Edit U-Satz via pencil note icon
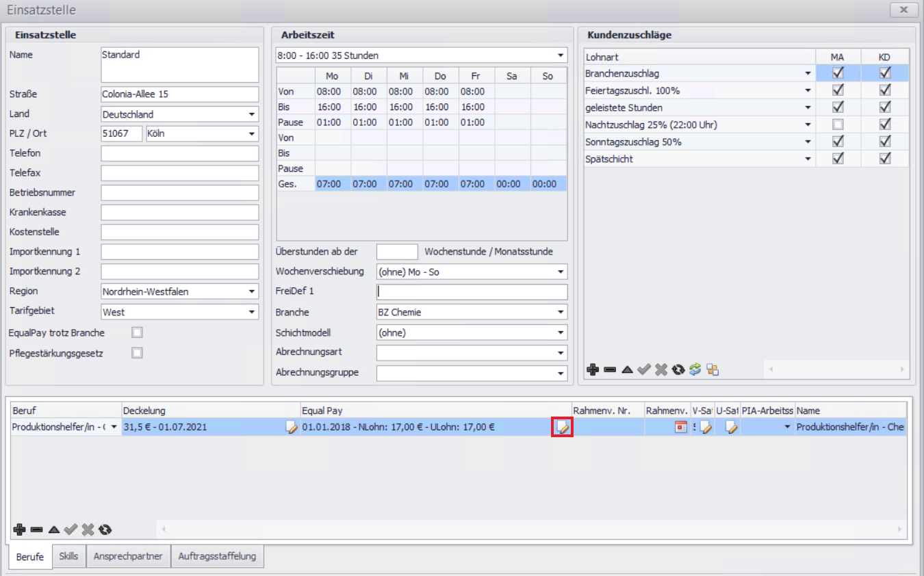The height and width of the screenshot is (576, 924). pos(731,427)
